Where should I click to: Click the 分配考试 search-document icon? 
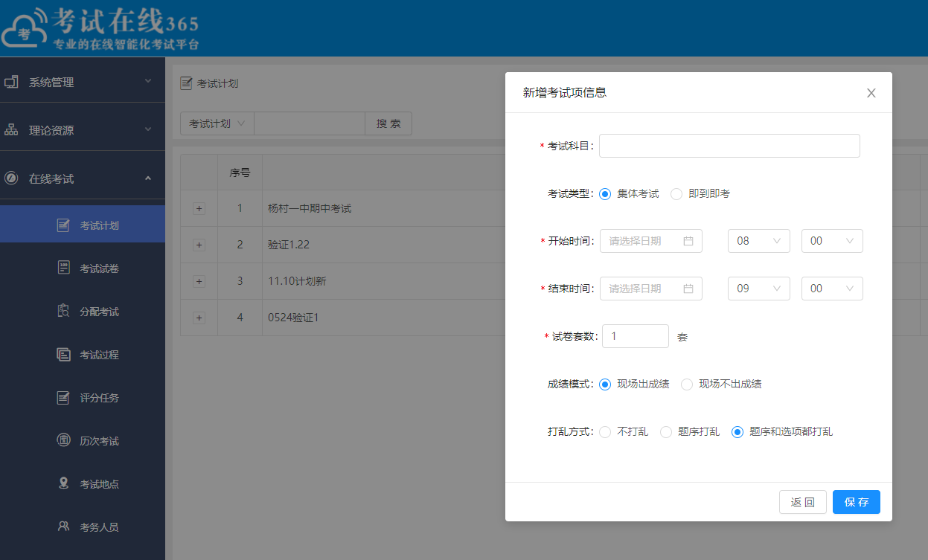point(64,312)
